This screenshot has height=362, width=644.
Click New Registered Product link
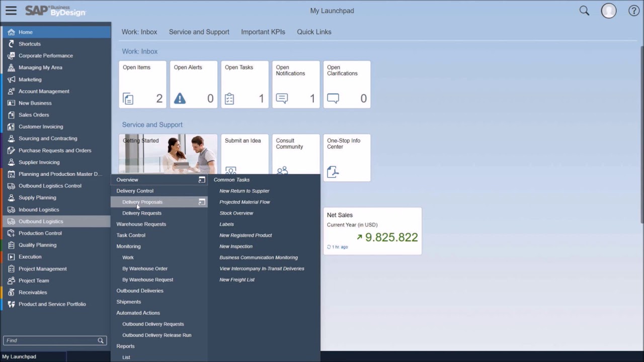click(x=246, y=235)
